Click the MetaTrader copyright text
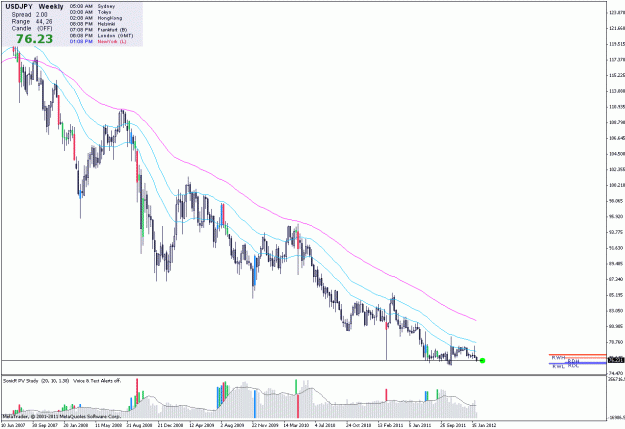 62,416
